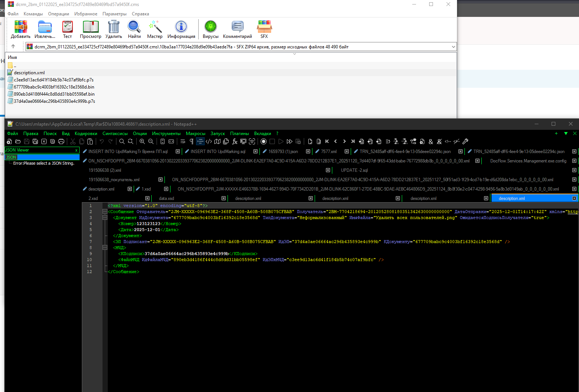This screenshot has width=579, height=392.
Task: Open Notepad++ Плагины menu
Action: pyautogui.click(x=240, y=134)
